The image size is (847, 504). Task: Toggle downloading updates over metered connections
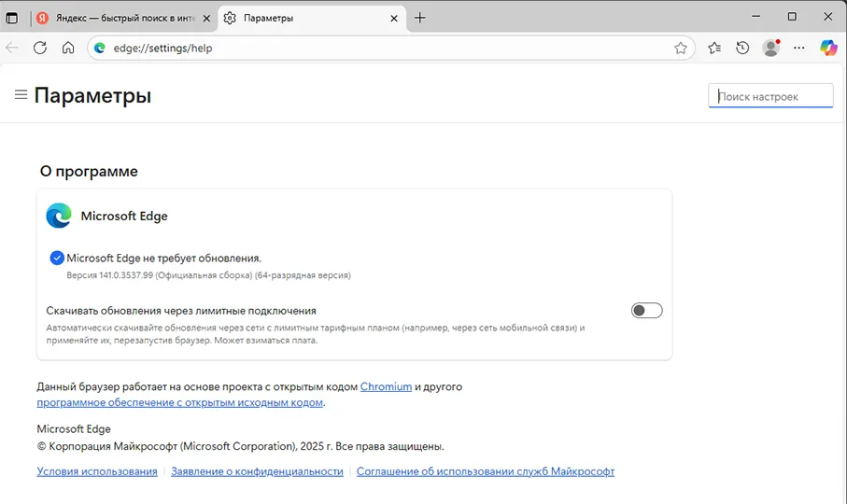tap(646, 310)
